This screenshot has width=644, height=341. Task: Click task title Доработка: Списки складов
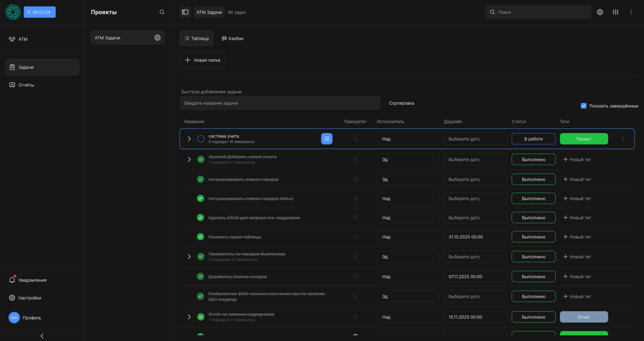pos(237,277)
